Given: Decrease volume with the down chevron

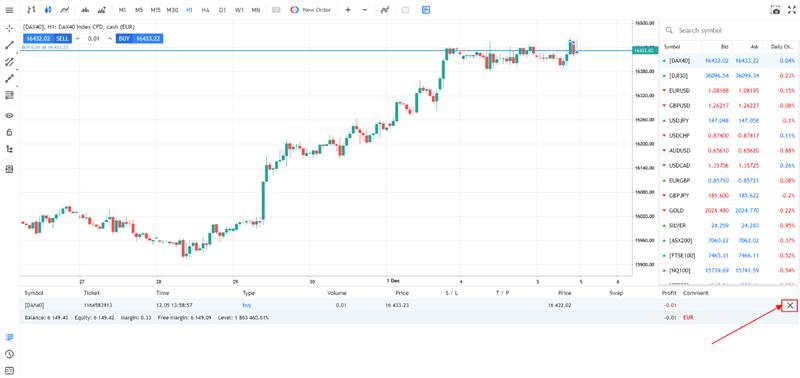Looking at the screenshot, I should coord(78,38).
